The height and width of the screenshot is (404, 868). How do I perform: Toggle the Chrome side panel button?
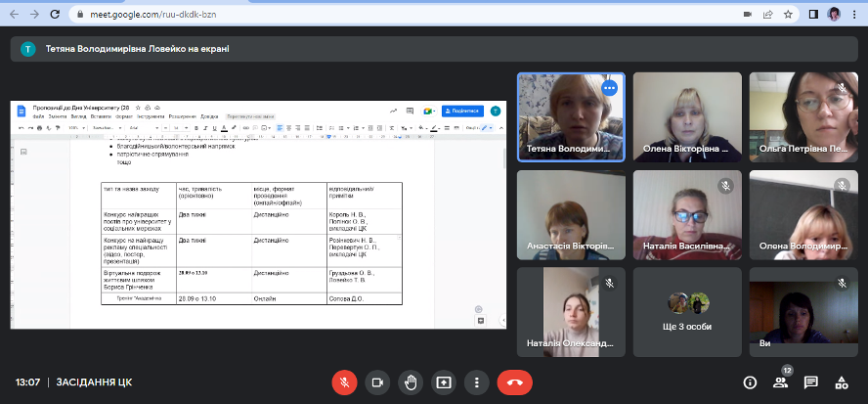(813, 15)
